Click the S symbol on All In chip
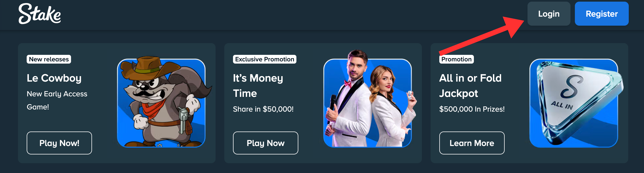Image resolution: width=644 pixels, height=173 pixels. pos(572,87)
